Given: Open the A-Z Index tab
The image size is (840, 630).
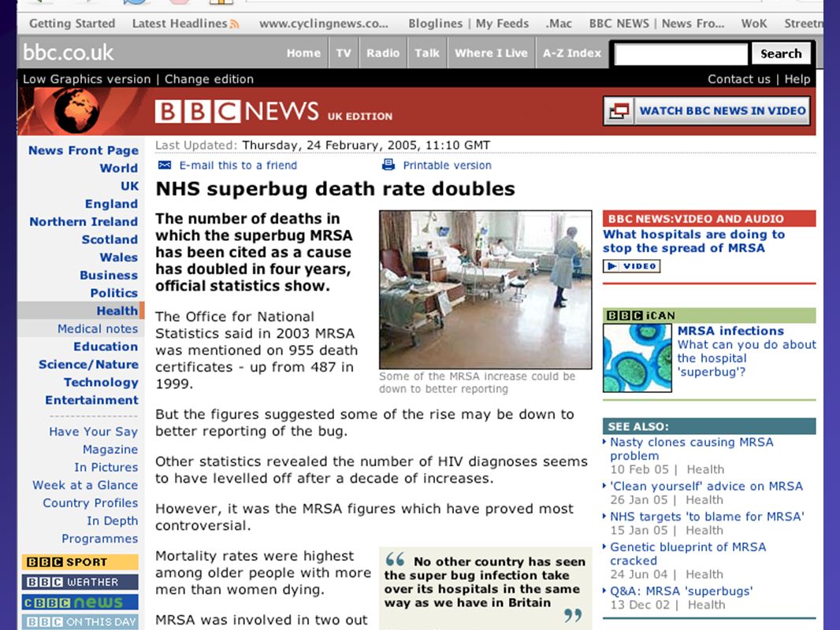Looking at the screenshot, I should coord(571,53).
